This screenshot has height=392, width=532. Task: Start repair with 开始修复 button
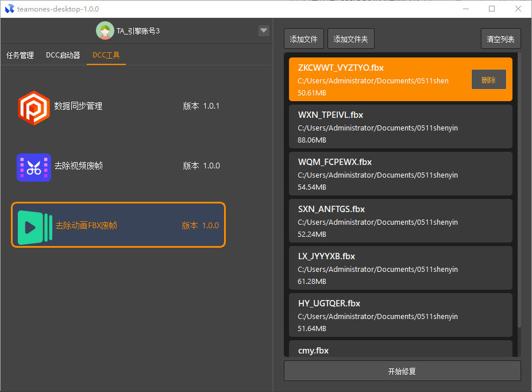click(402, 371)
